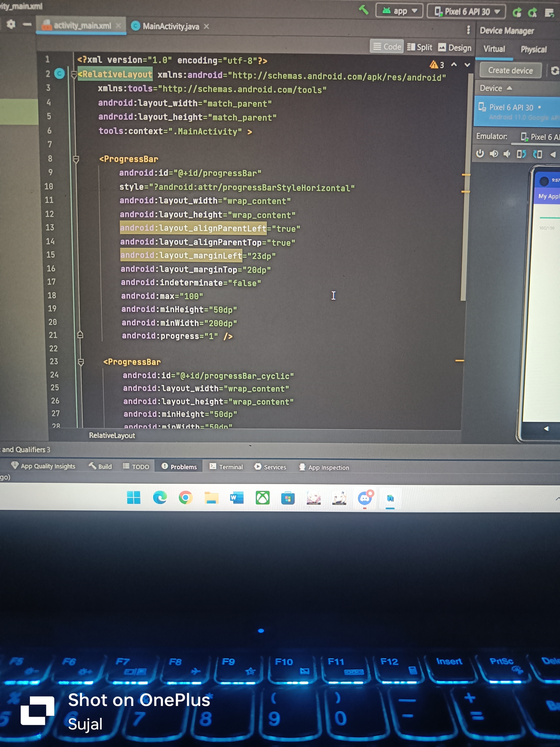Click the horizontal progress bar in emulator

[549, 218]
